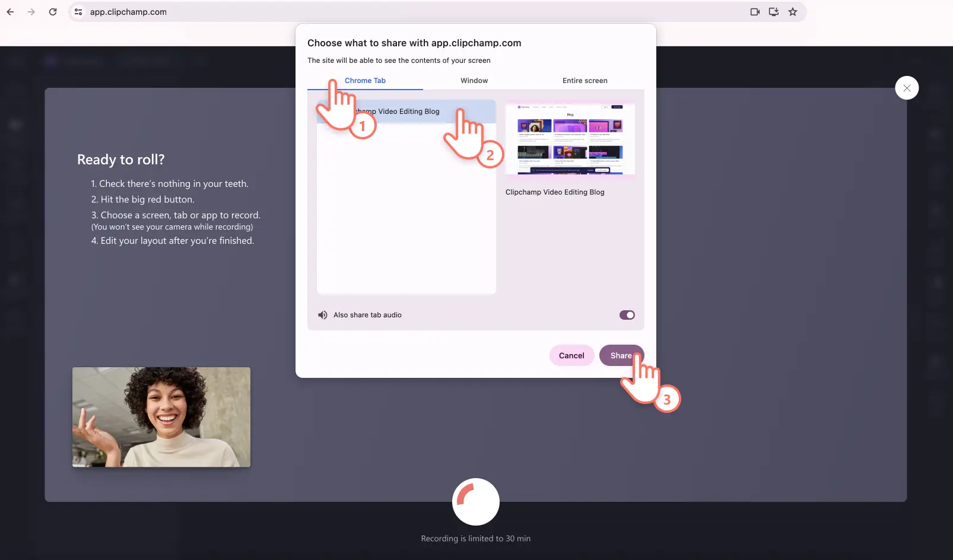Reload the page
Image resolution: width=953 pixels, height=560 pixels.
[x=53, y=12]
